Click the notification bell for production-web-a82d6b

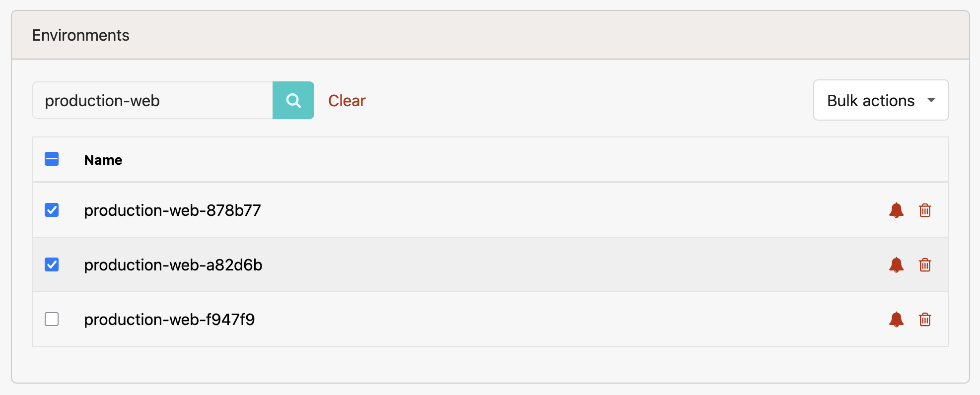897,264
